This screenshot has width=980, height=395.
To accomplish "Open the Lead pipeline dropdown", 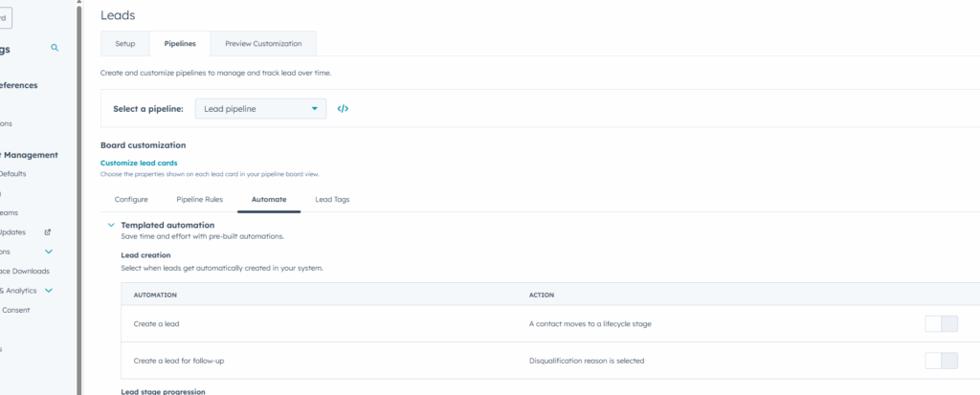I will point(260,109).
